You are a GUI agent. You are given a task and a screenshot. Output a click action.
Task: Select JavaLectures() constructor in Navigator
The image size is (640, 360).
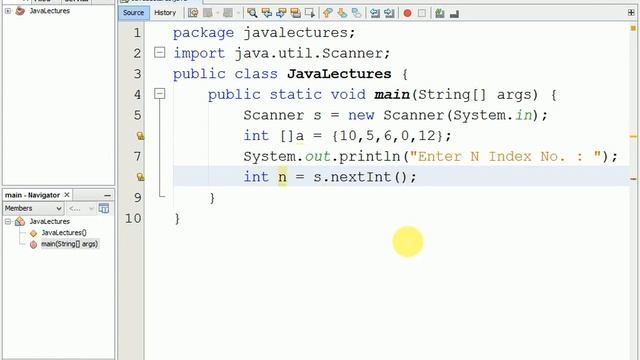tap(64, 233)
